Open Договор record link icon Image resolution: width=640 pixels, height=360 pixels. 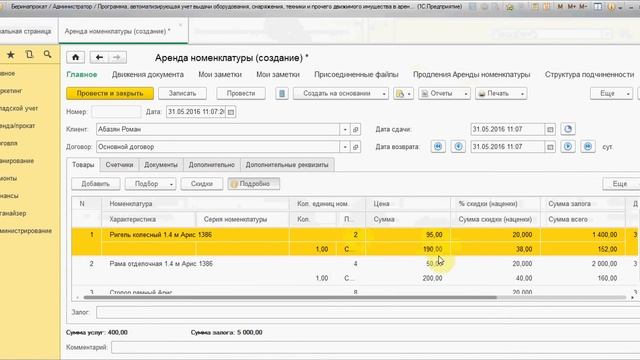[x=356, y=147]
